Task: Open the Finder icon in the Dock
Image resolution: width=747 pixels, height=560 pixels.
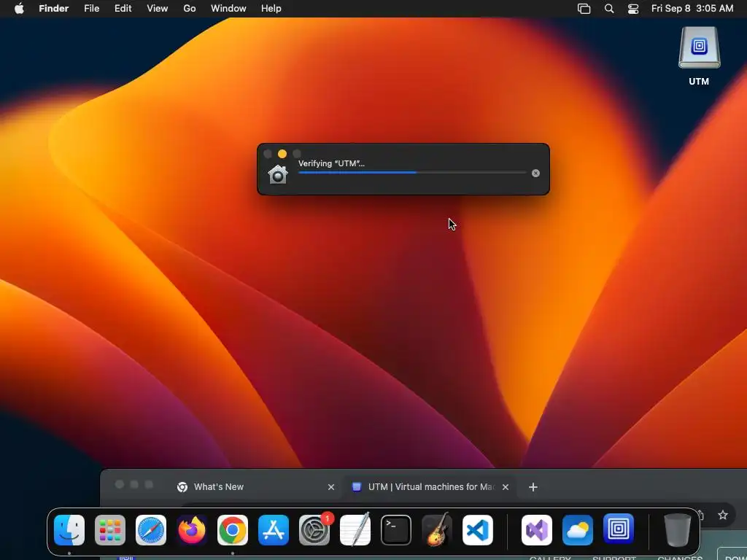Action: [x=69, y=529]
